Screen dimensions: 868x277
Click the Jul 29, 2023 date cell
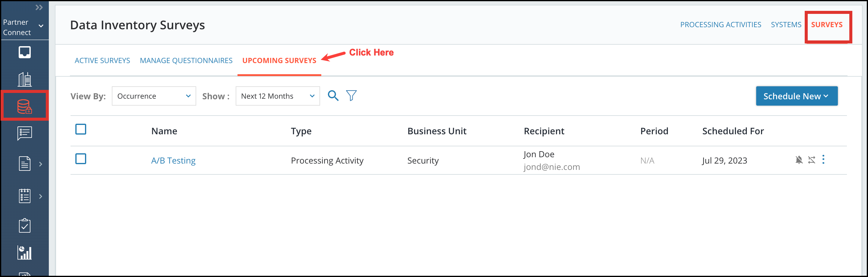725,161
